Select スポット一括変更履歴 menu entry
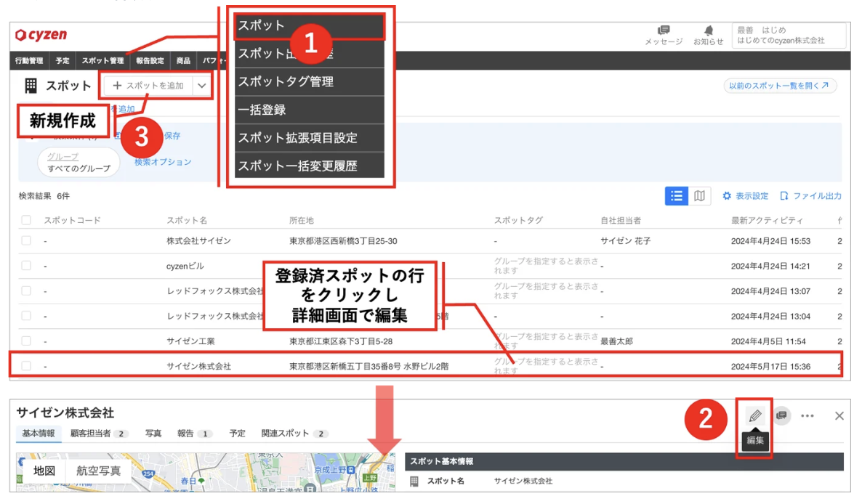 tap(310, 166)
